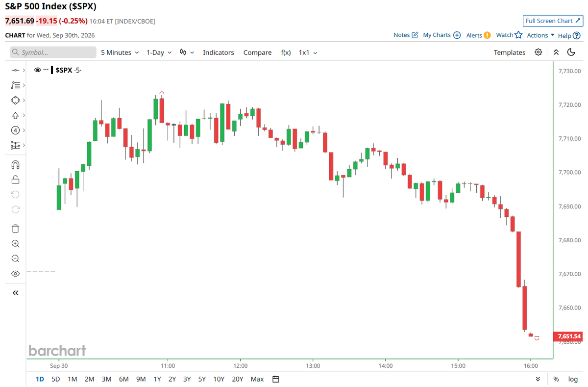Open My Charts link
This screenshot has height=387, width=588.
[441, 35]
